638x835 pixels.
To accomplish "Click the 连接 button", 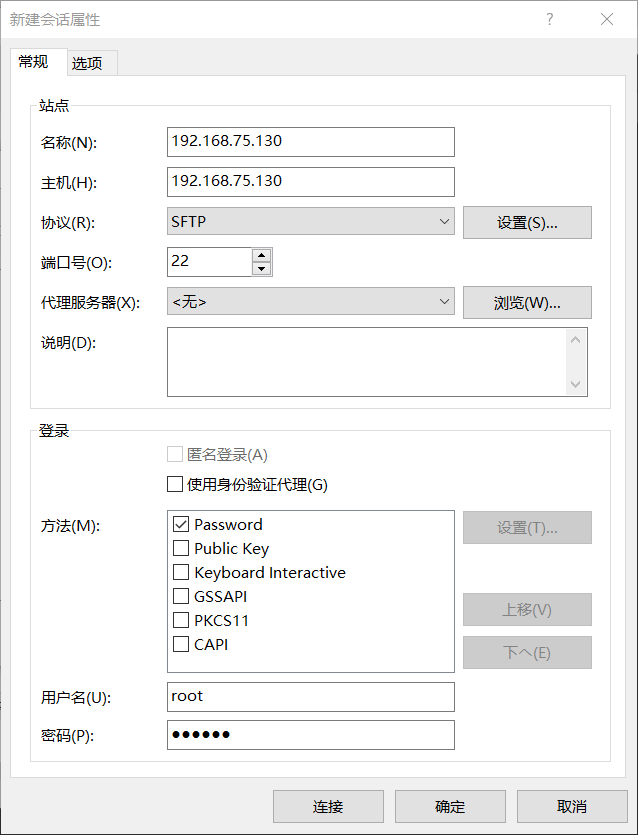I will coord(328,806).
